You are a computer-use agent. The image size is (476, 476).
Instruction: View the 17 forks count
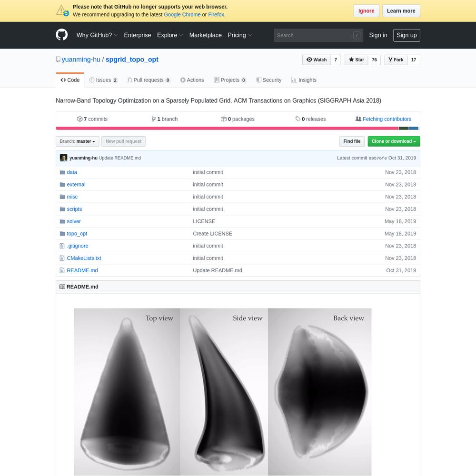click(414, 60)
